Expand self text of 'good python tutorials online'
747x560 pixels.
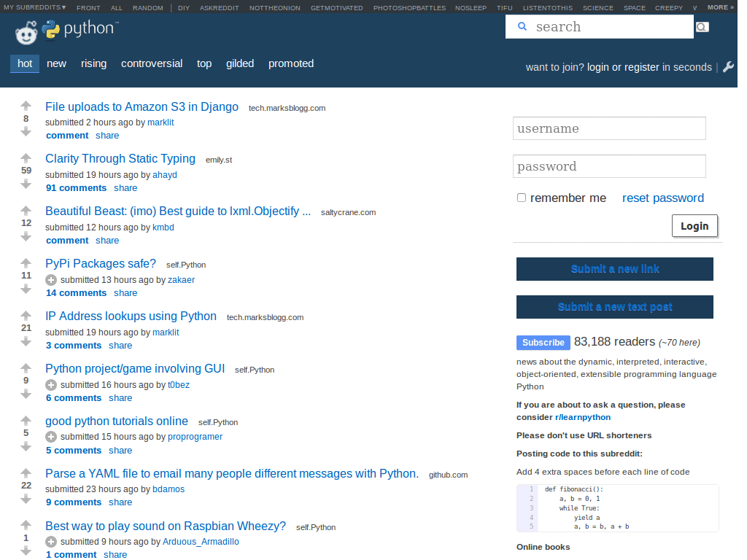51,437
